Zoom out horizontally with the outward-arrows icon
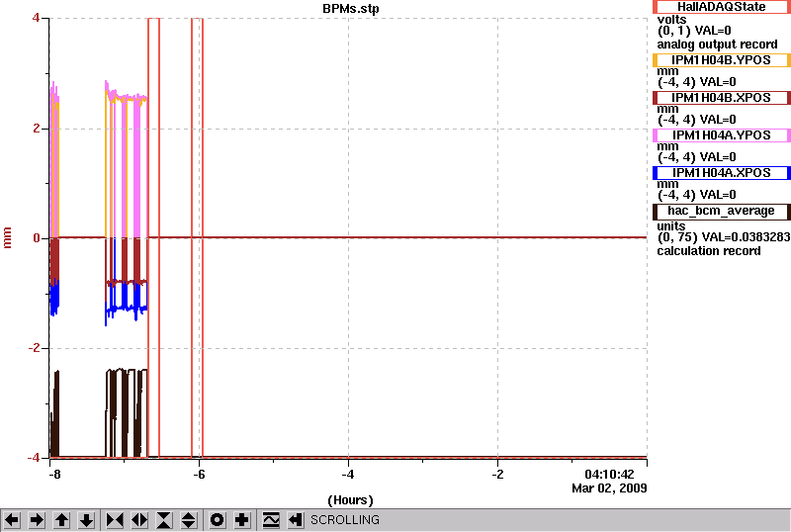The image size is (791, 532). (139, 520)
